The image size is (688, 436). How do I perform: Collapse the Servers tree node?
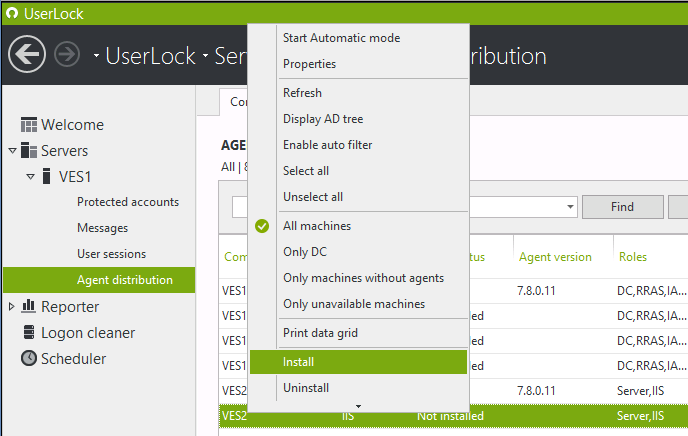click(12, 151)
